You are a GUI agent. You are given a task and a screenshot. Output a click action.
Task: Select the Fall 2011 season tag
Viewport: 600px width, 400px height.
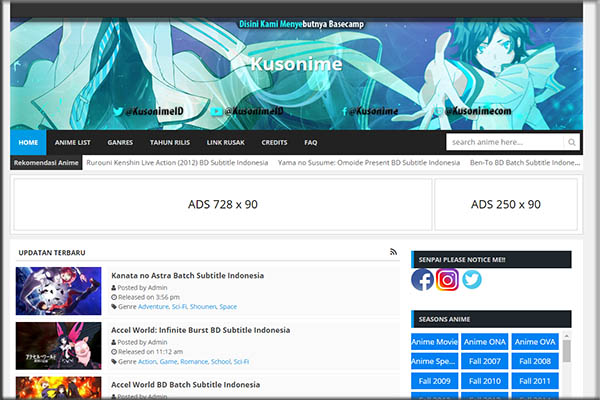click(x=535, y=381)
